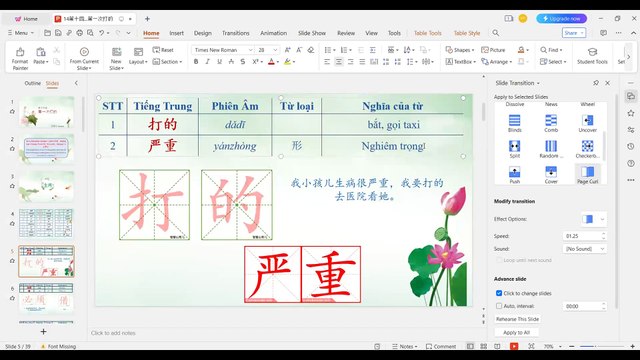This screenshot has height=360, width=640.
Task: Expand the Sound dropdown
Action: 602,249
